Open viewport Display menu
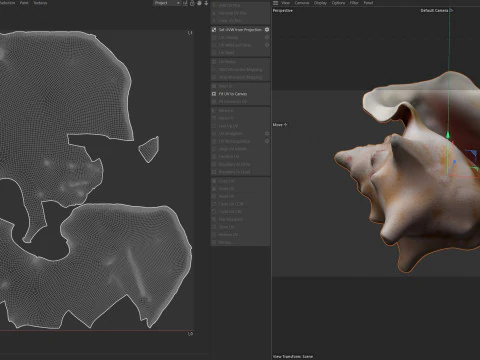This screenshot has height=360, width=480. pos(320,3)
